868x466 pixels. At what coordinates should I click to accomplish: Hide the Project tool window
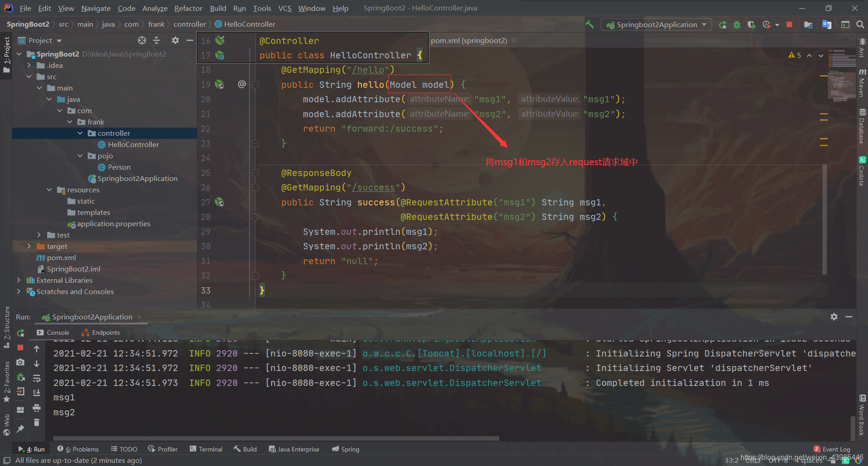[190, 41]
